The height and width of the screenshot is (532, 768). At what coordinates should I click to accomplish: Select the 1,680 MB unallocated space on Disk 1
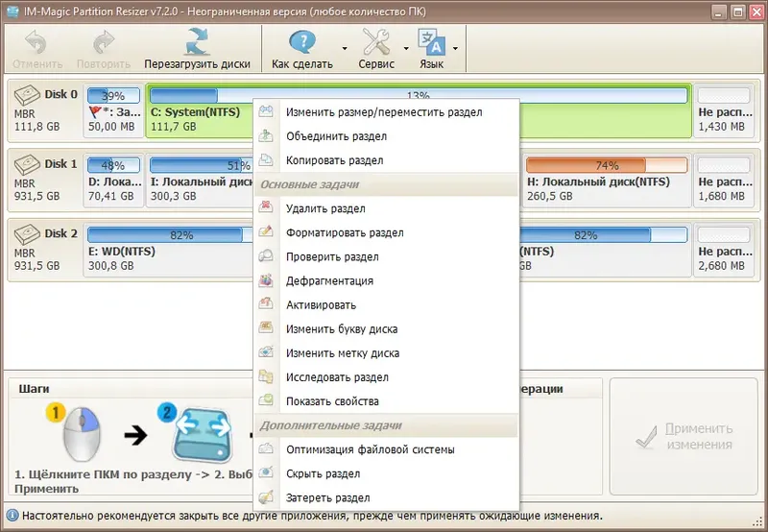724,180
